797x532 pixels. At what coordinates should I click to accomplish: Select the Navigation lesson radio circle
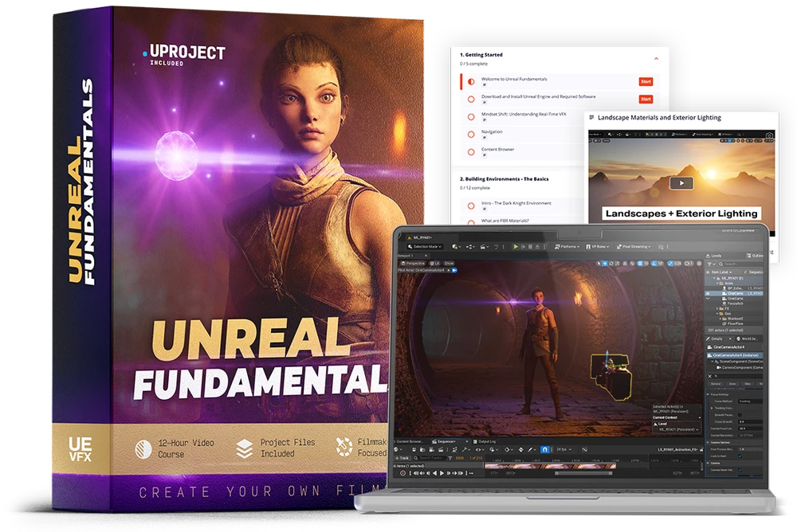coord(471,134)
